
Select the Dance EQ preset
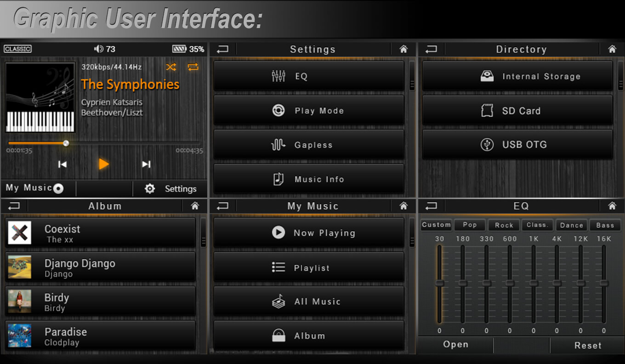coord(572,225)
